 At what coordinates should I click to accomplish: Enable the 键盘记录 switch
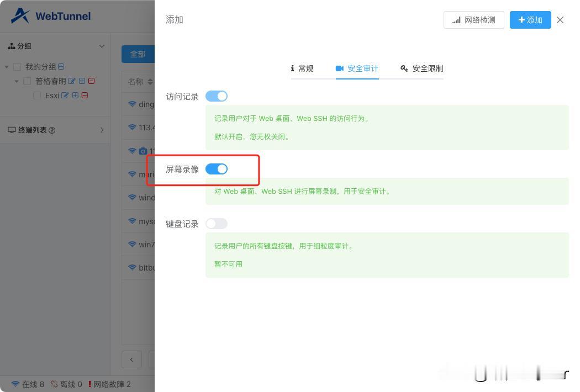click(217, 224)
